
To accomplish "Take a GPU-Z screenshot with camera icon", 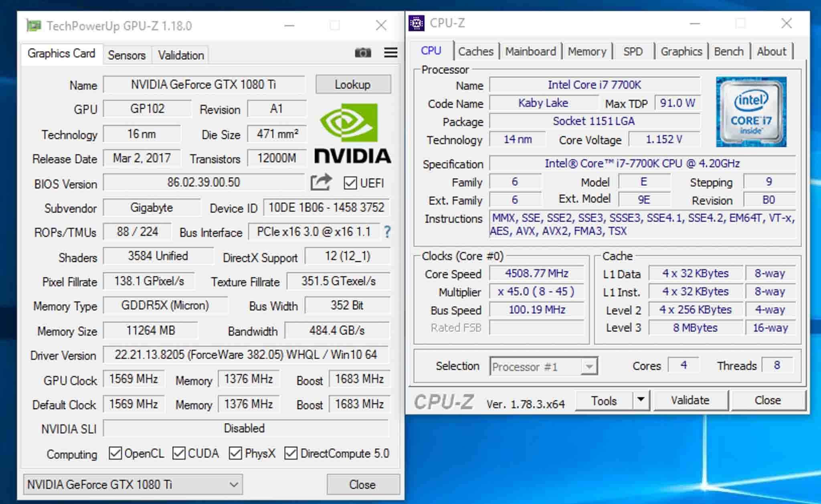I will pos(363,52).
